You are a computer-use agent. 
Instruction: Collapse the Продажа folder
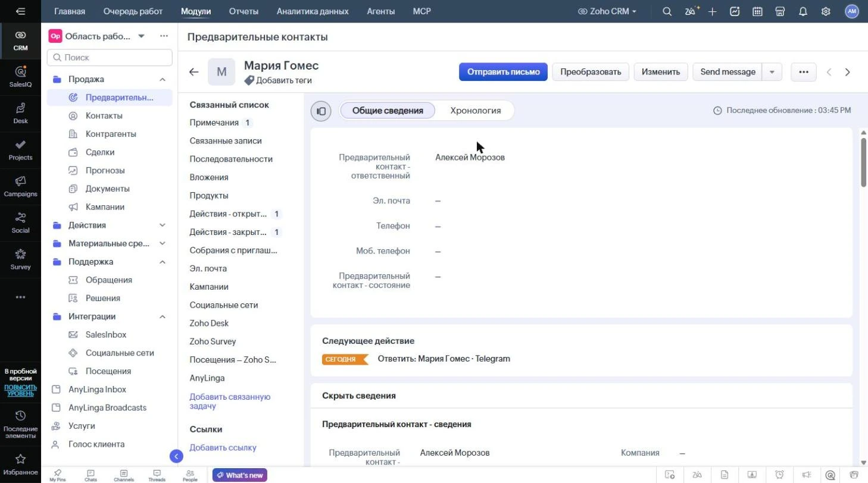(x=162, y=79)
